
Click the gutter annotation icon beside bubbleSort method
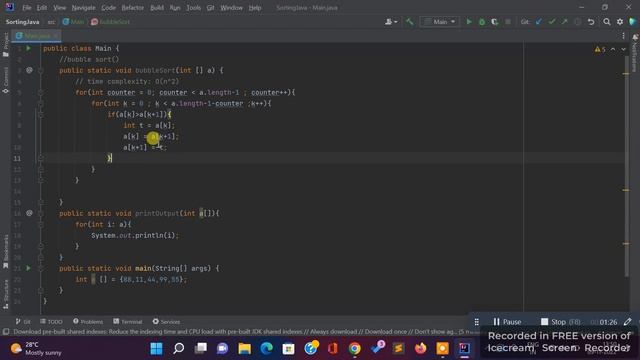click(29, 70)
